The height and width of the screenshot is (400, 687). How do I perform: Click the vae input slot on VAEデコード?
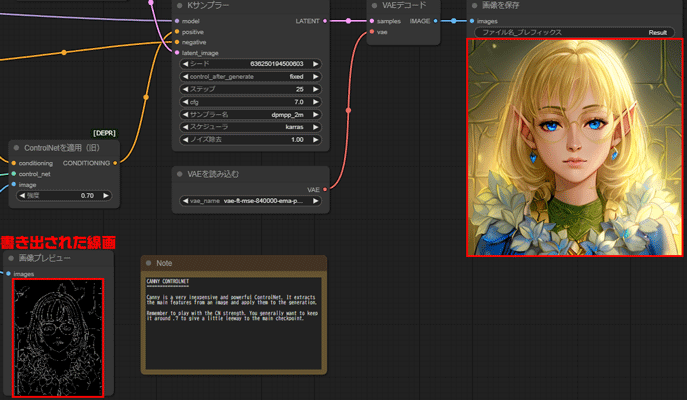click(372, 32)
